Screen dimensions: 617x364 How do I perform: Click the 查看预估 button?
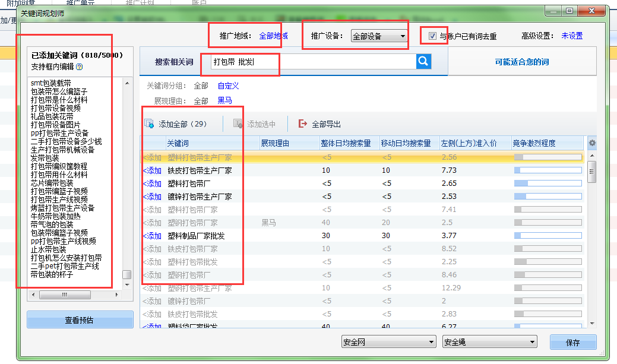click(79, 320)
